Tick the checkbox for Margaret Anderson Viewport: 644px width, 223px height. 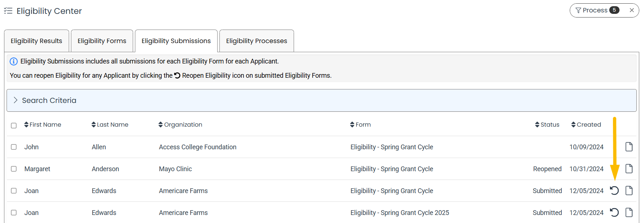point(14,169)
